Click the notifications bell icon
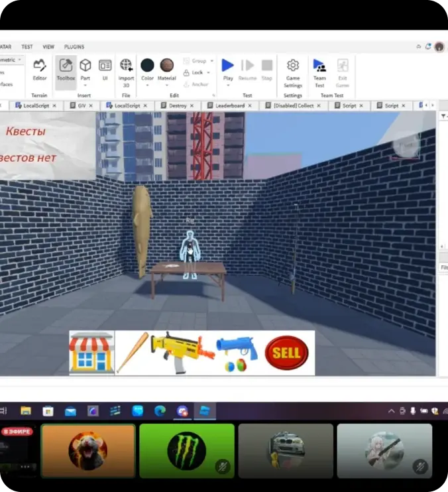The height and width of the screenshot is (492, 448). click(x=428, y=46)
